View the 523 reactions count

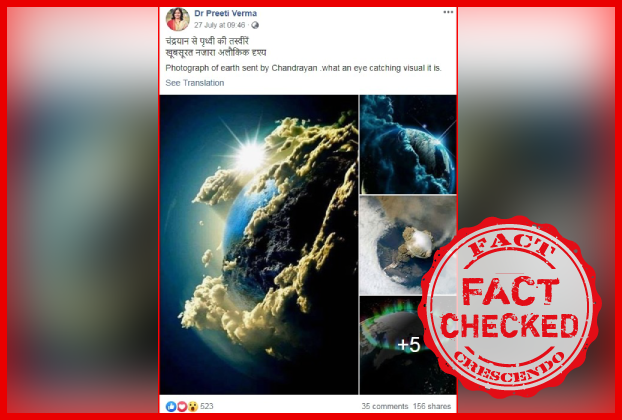point(207,406)
